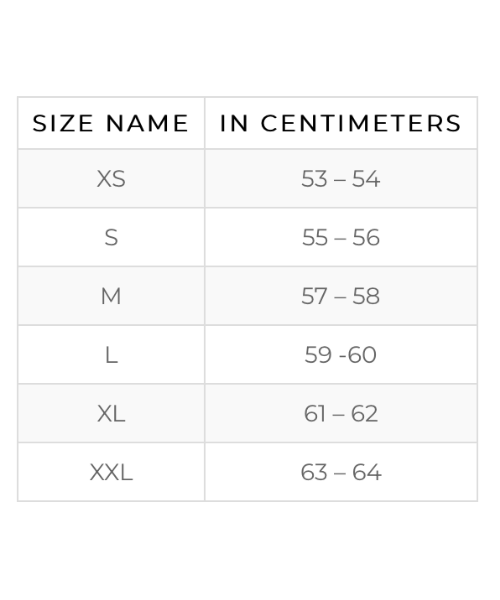Screen dimensions: 500x600
Task: Select the XL size cell
Action: point(111,413)
